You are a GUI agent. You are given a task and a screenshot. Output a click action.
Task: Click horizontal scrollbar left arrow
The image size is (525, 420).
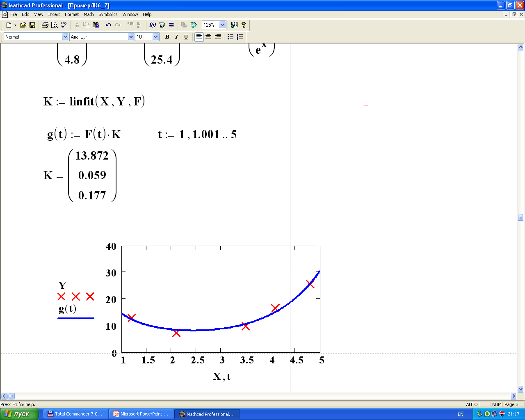4,396
